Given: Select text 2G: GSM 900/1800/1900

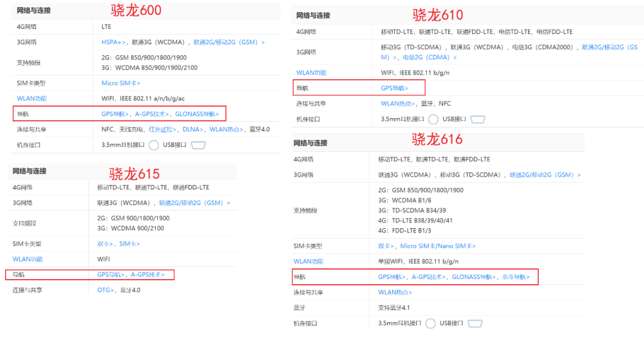Looking at the screenshot, I should pyautogui.click(x=133, y=218).
